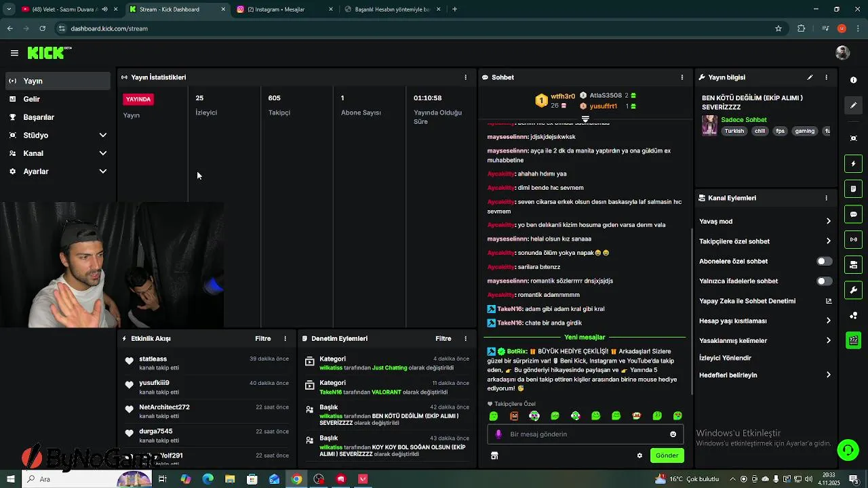
Task: Click the Turkish tag chip
Action: 734,131
